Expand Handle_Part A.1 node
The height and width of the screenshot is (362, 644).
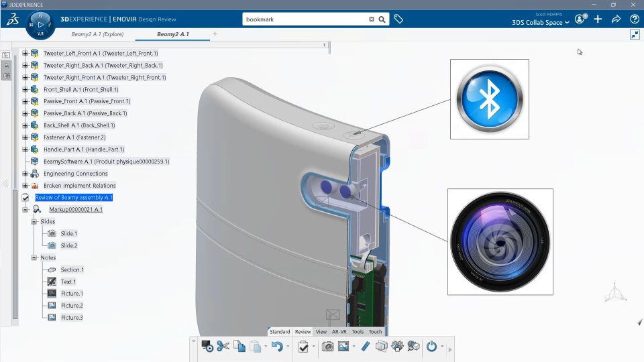coord(25,149)
